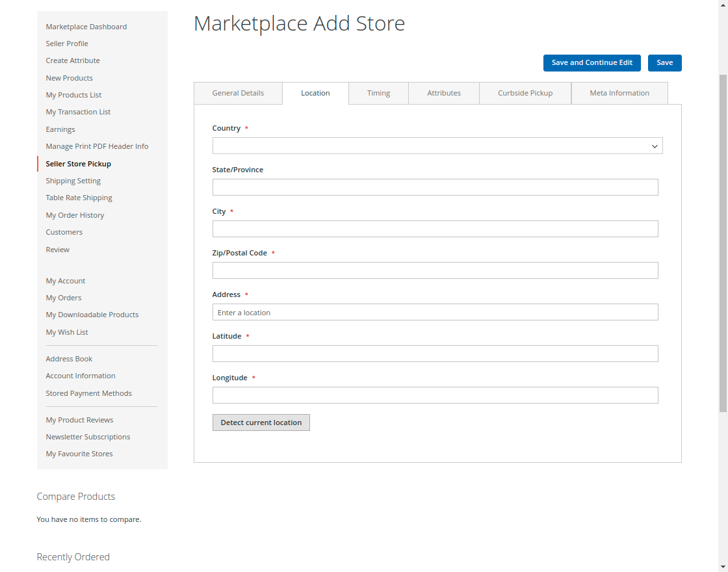Switch to the Timing tab
The height and width of the screenshot is (572, 728).
point(378,93)
